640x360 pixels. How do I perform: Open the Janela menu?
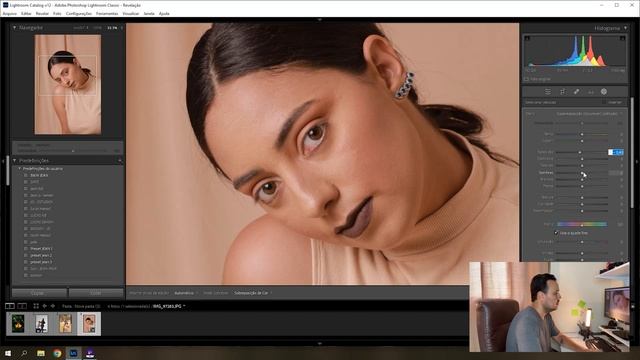click(149, 13)
